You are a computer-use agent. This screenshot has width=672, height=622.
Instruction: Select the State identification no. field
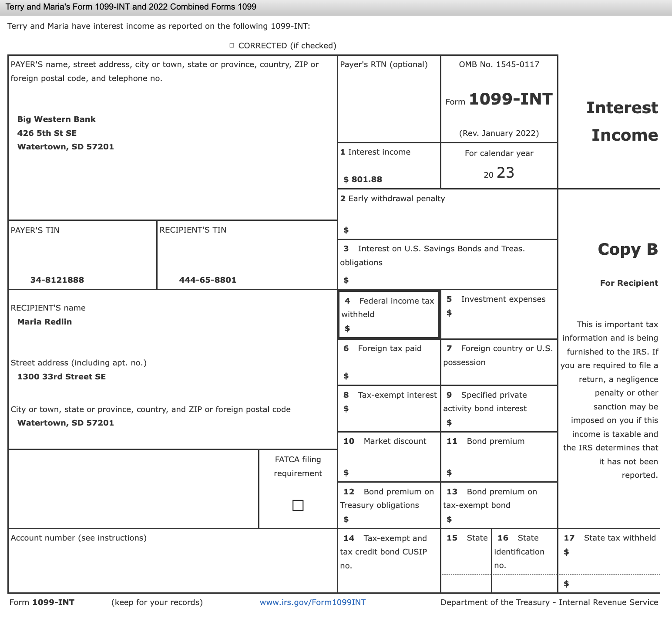coord(524,562)
